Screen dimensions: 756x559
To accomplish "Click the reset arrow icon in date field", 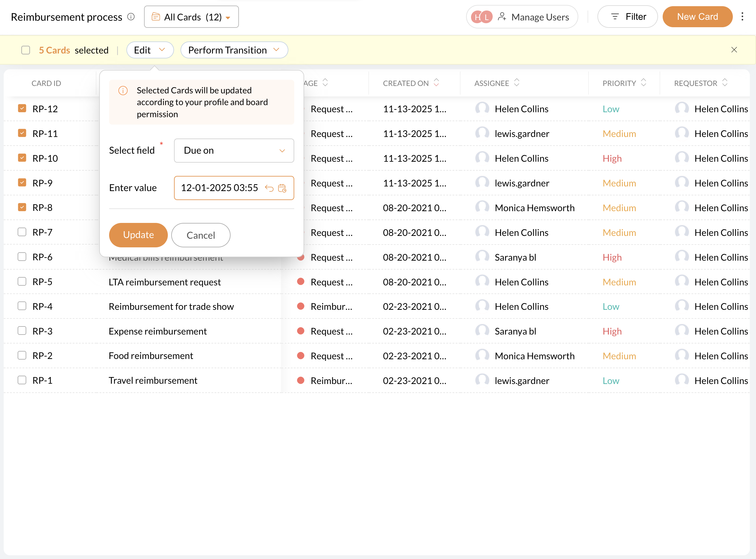I will point(269,188).
